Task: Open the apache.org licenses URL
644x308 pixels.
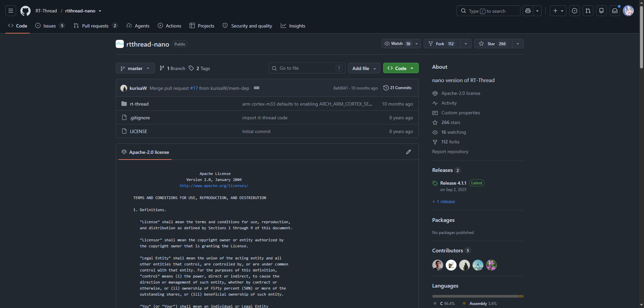Action: 214,186
